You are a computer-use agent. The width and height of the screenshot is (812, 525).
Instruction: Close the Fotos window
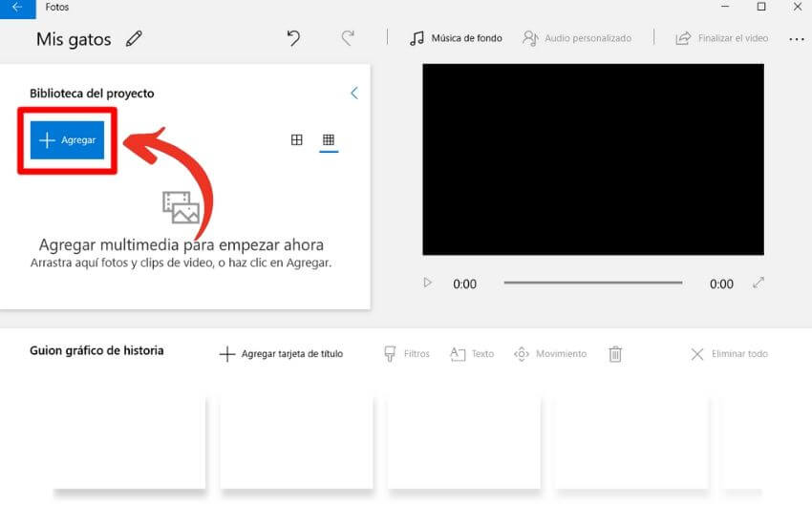798,7
